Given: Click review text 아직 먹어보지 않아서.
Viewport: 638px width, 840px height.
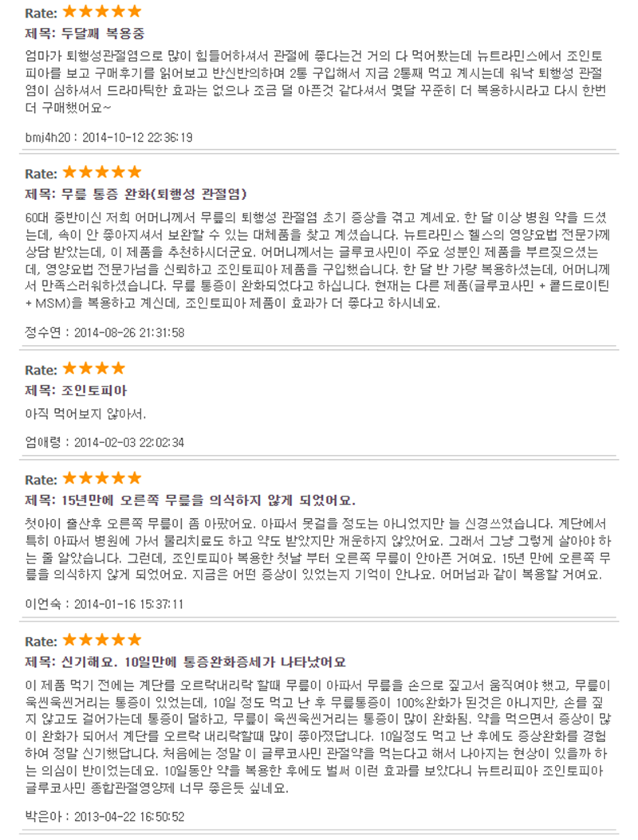Looking at the screenshot, I should [x=85, y=414].
